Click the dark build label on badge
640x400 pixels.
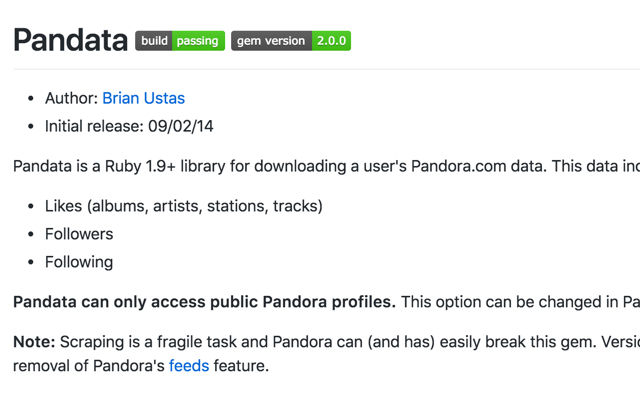[x=154, y=41]
